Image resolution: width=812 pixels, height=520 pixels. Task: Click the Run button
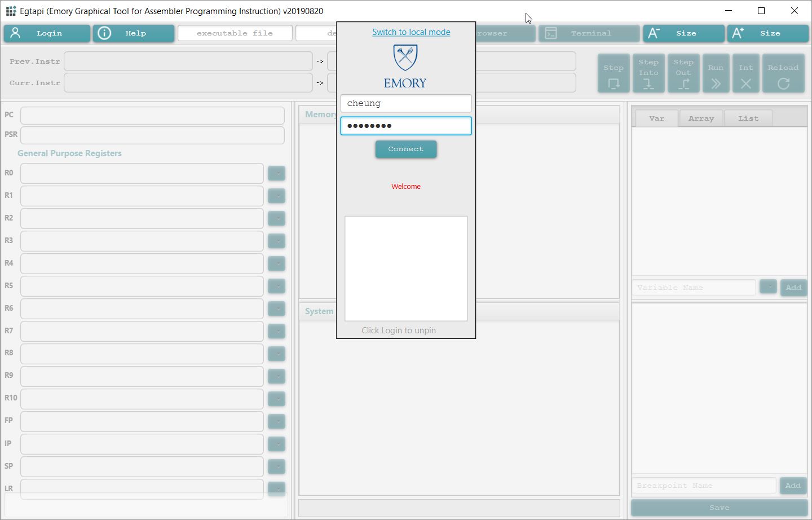pos(716,73)
